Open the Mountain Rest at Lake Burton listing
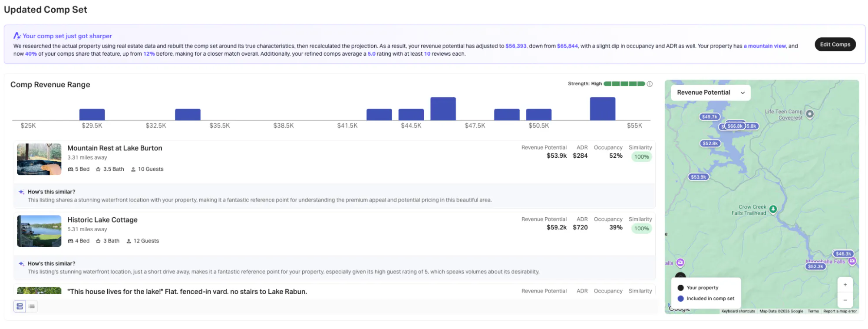Screen dimensions: 868x329 click(115, 148)
